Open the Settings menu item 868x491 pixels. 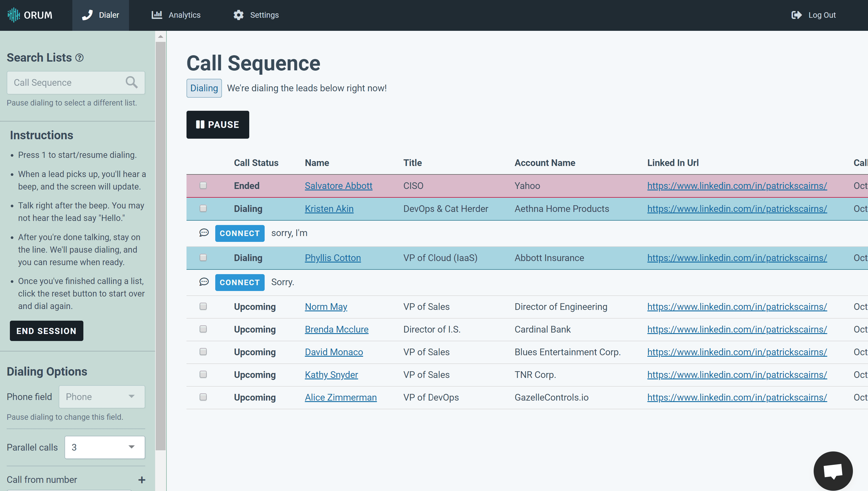point(256,15)
